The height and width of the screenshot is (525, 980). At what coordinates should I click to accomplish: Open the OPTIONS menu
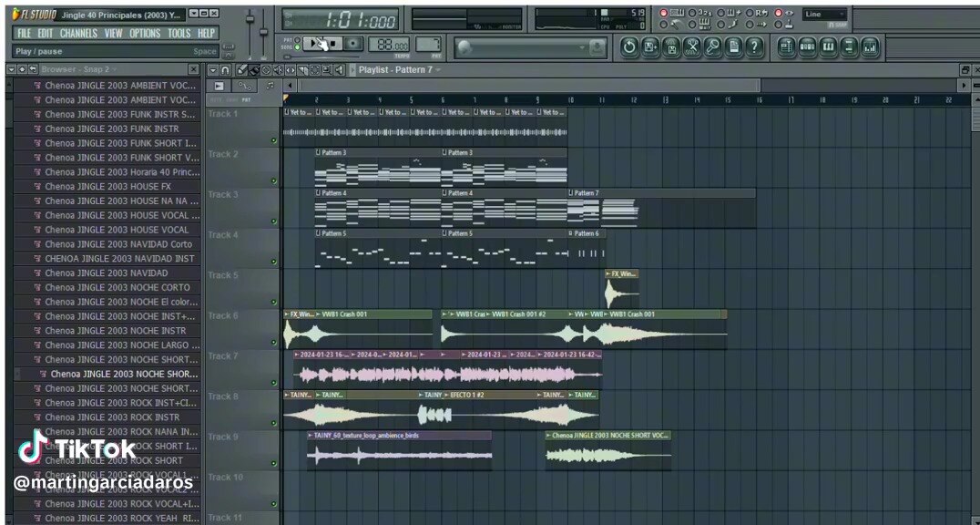[145, 33]
